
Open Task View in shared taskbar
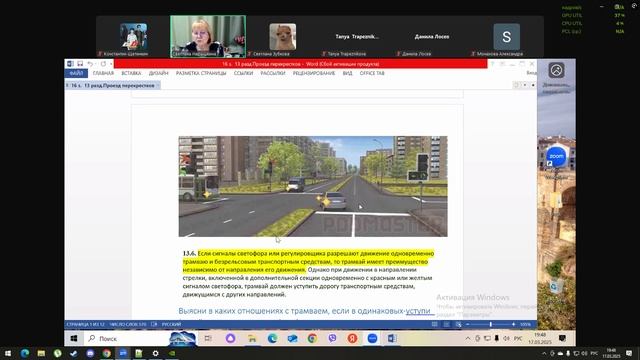[208, 338]
